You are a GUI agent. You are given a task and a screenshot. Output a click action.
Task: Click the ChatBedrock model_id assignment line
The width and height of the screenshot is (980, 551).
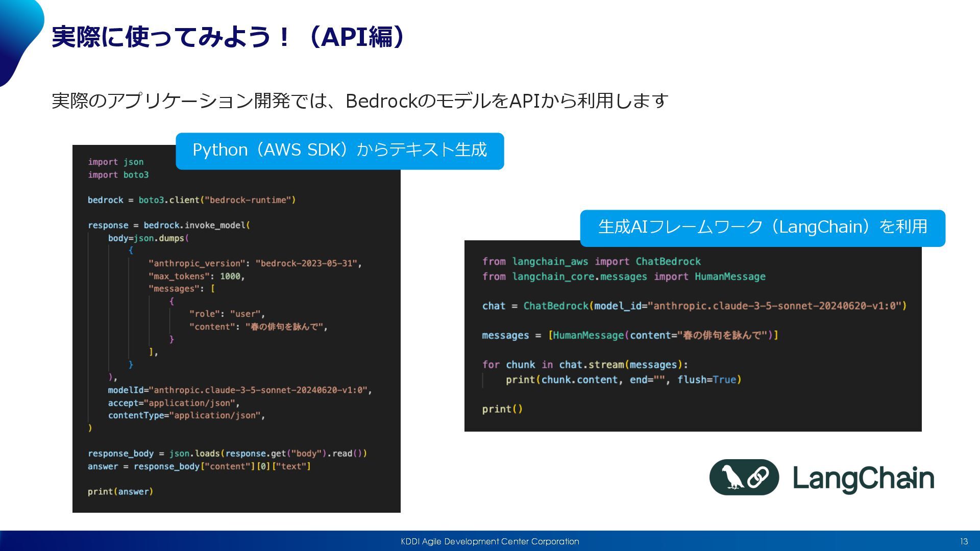694,306
